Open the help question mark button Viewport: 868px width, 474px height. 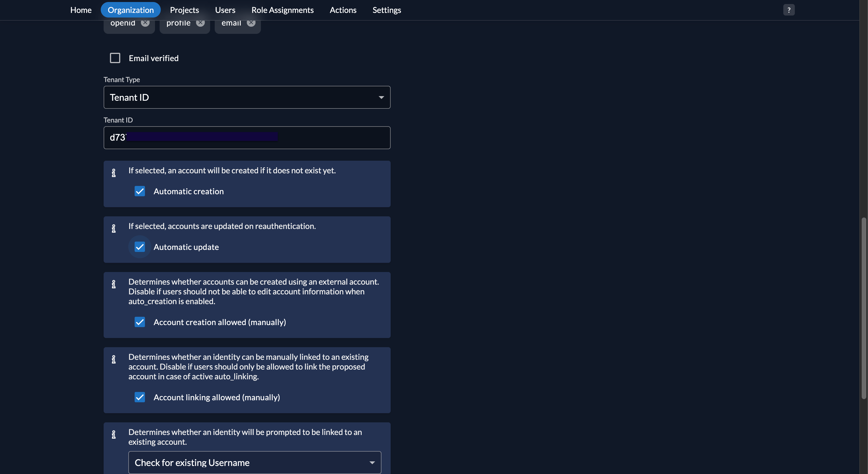pos(789,10)
